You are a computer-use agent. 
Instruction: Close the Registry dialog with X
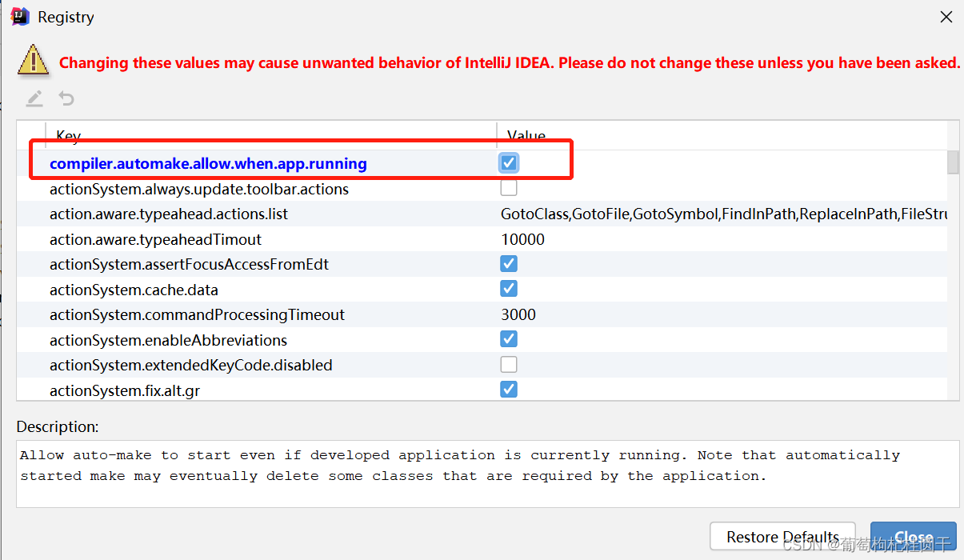click(x=946, y=17)
